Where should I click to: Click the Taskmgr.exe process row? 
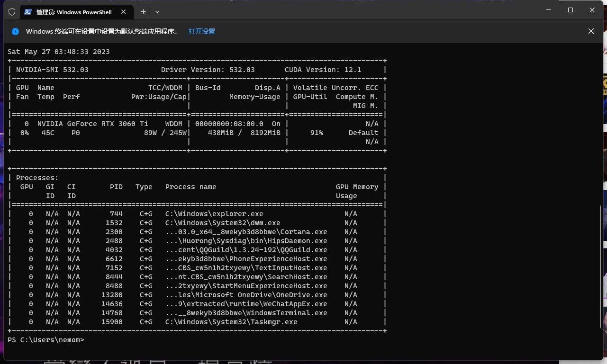[x=197, y=322]
